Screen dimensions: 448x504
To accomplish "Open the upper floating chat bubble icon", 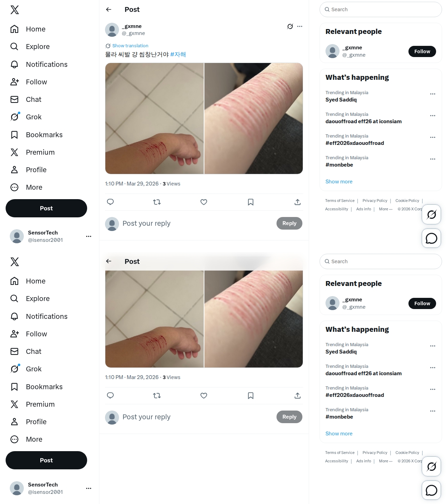I will [432, 238].
